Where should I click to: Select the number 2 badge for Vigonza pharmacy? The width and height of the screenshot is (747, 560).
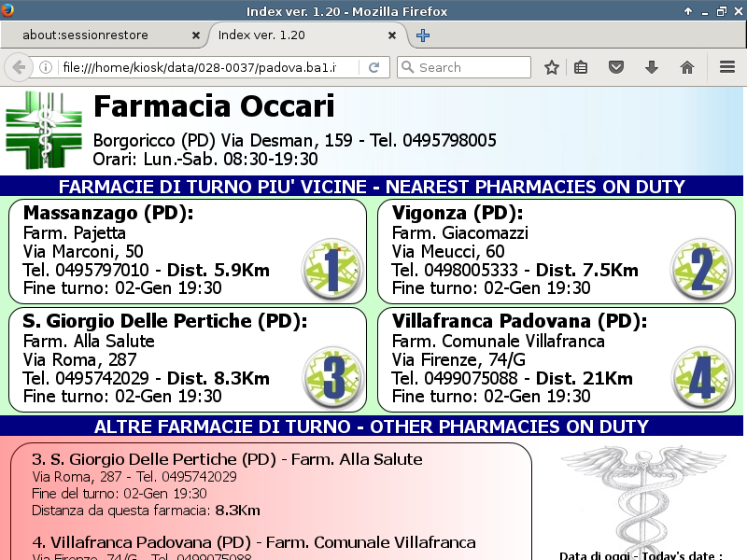click(700, 268)
